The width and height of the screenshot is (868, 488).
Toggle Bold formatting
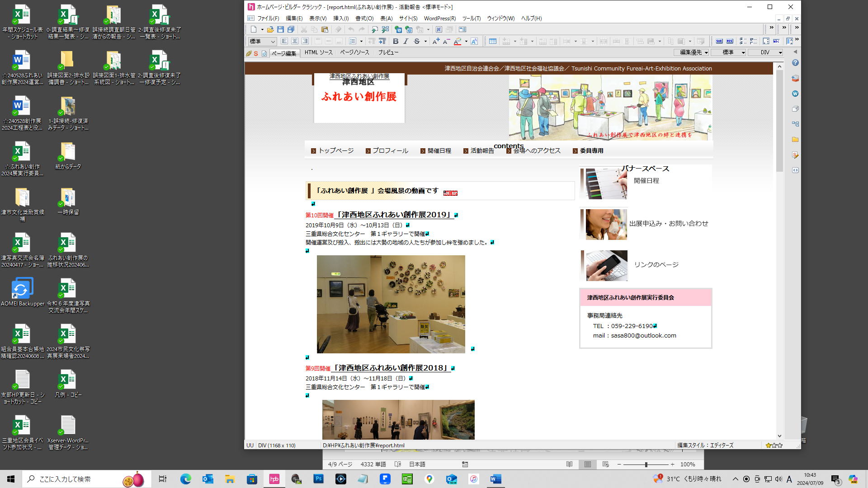point(396,41)
